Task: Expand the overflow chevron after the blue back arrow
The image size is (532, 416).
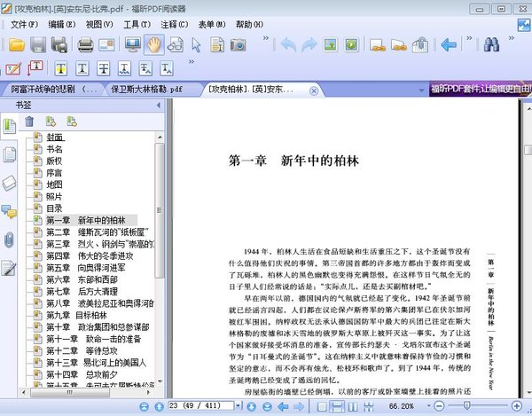Action: point(469,38)
